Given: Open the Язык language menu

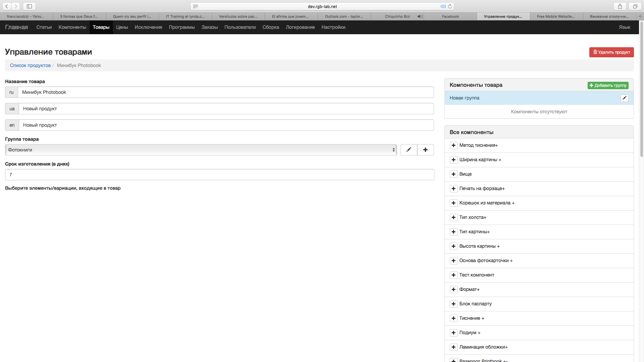Looking at the screenshot, I should click(624, 27).
